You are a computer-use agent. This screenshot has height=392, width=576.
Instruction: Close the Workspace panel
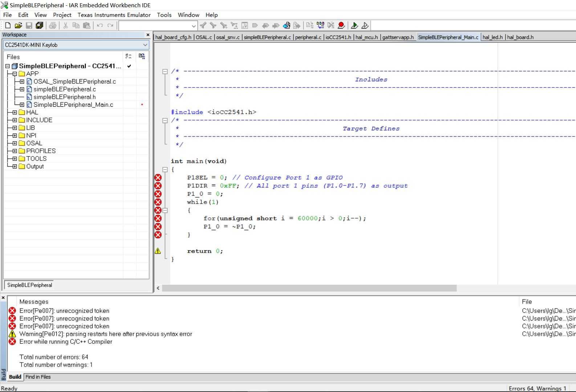coord(148,35)
